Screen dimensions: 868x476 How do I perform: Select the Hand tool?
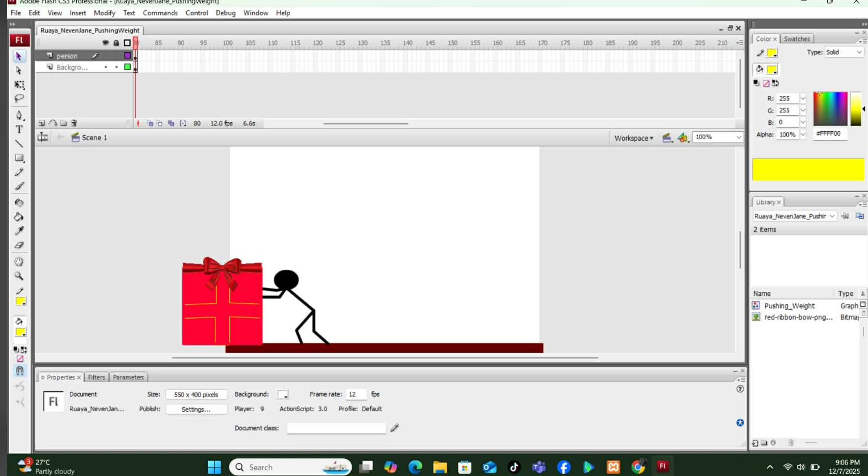[19, 262]
